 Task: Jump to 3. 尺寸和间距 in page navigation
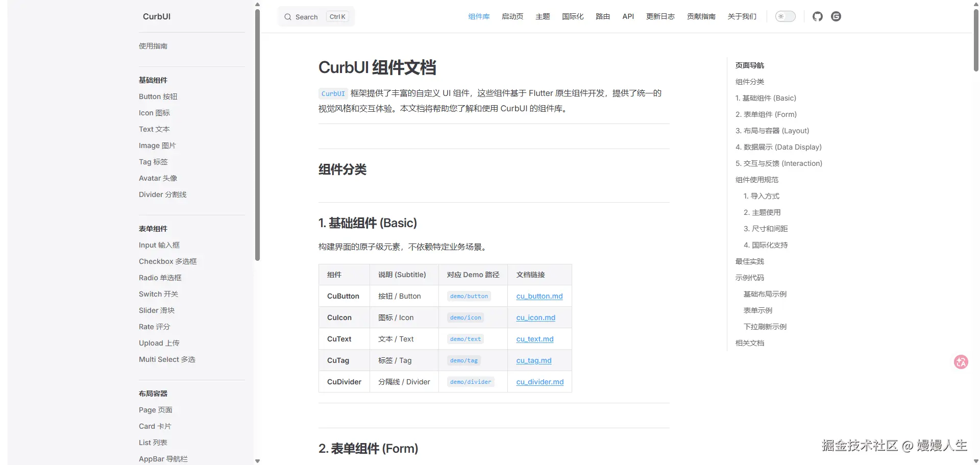(766, 229)
